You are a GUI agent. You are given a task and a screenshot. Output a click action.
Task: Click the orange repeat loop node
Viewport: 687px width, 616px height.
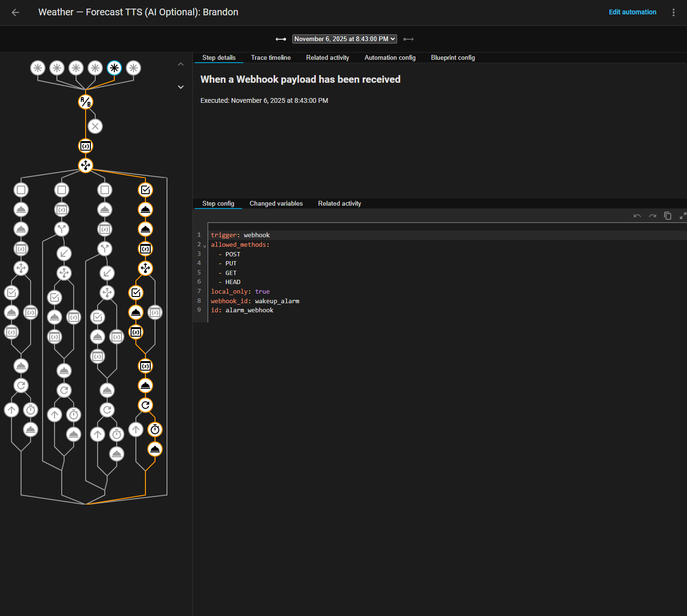[x=145, y=405]
